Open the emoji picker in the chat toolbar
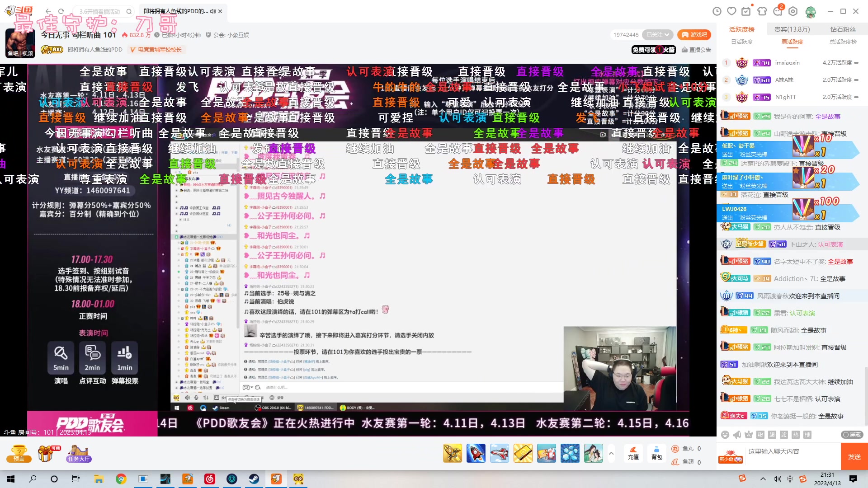Viewport: 868px width, 488px height. coord(725,435)
